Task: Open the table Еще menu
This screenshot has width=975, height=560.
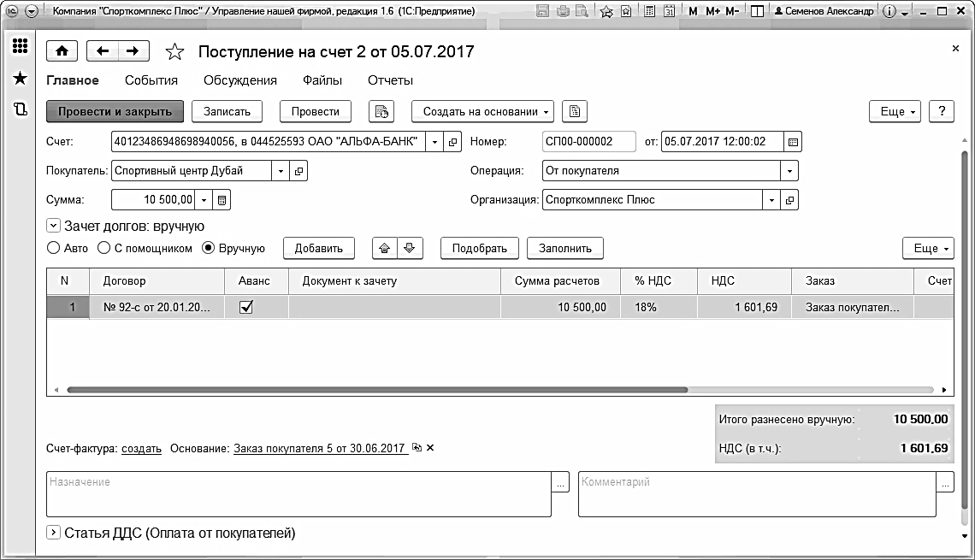Action: 928,249
